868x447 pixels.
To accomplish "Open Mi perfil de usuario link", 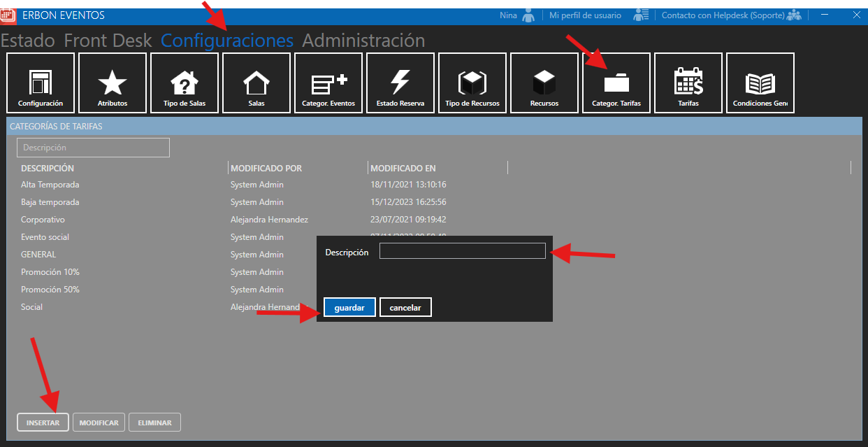I will pos(585,15).
